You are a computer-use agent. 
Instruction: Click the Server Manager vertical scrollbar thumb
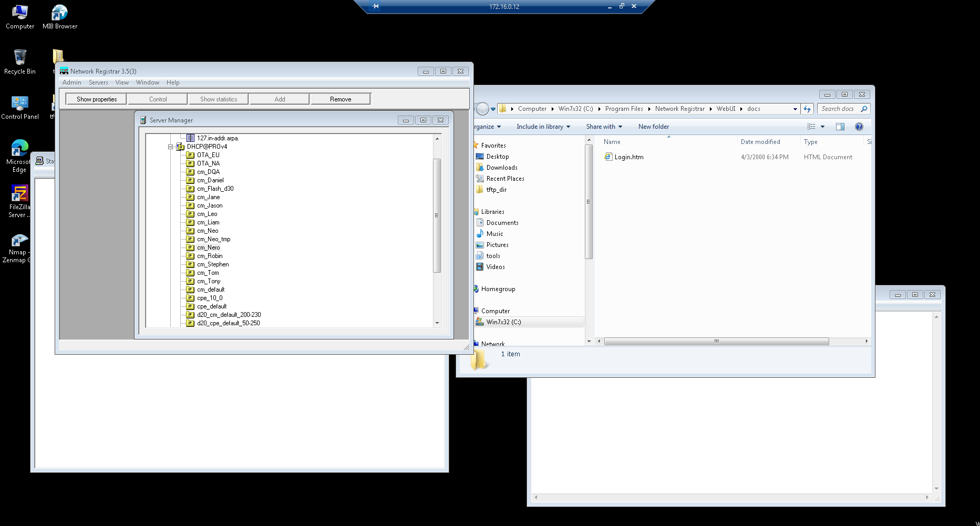pyautogui.click(x=437, y=215)
